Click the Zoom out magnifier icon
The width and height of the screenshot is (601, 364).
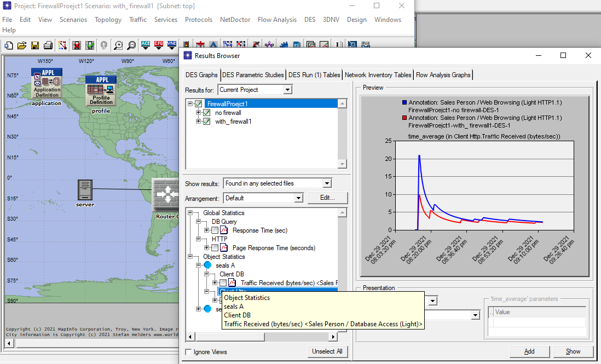[131, 45]
